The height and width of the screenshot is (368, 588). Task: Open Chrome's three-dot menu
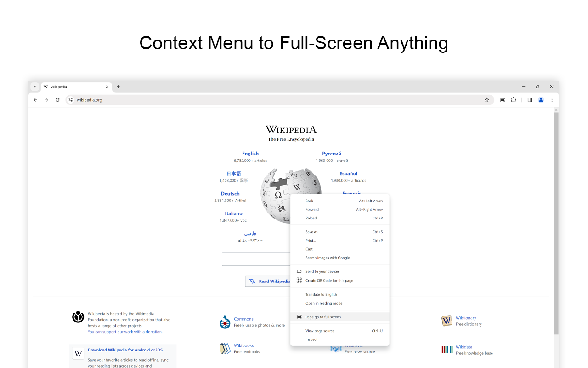552,100
